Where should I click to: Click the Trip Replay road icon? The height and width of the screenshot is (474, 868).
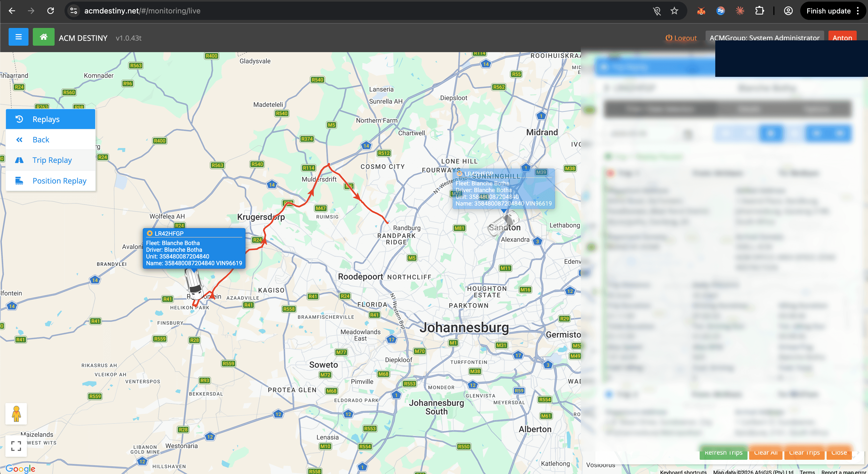(19, 160)
